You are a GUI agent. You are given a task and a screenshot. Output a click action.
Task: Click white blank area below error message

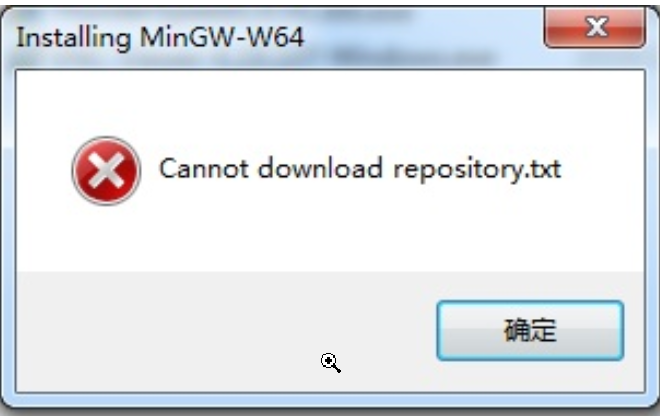(330, 238)
